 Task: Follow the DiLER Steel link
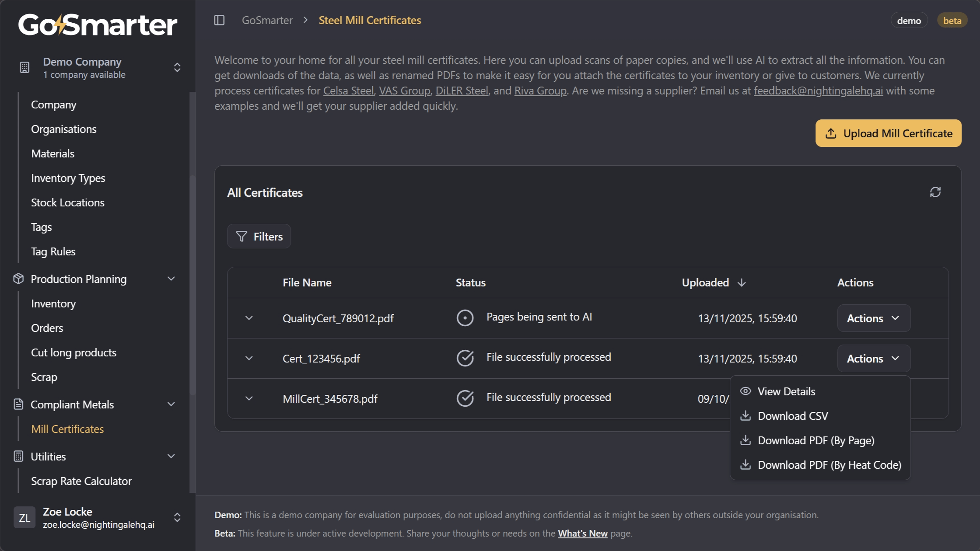pos(462,91)
